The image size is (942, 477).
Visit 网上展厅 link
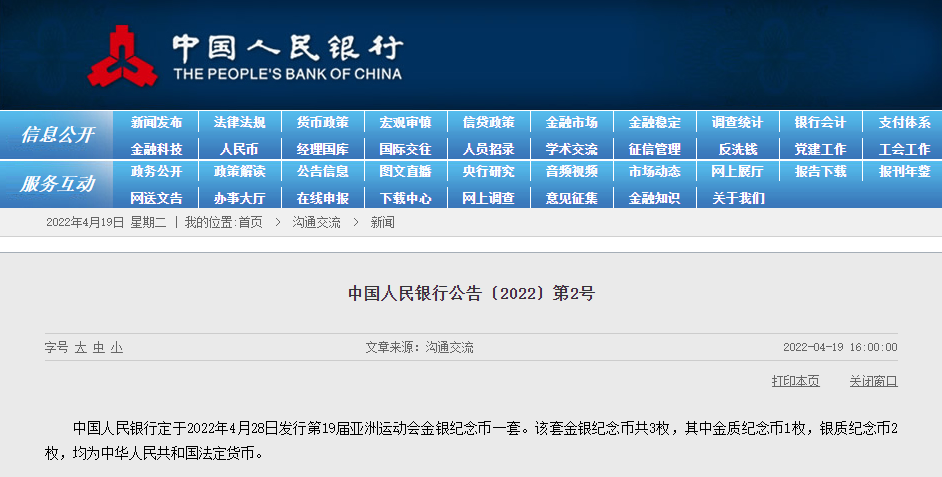click(x=737, y=172)
